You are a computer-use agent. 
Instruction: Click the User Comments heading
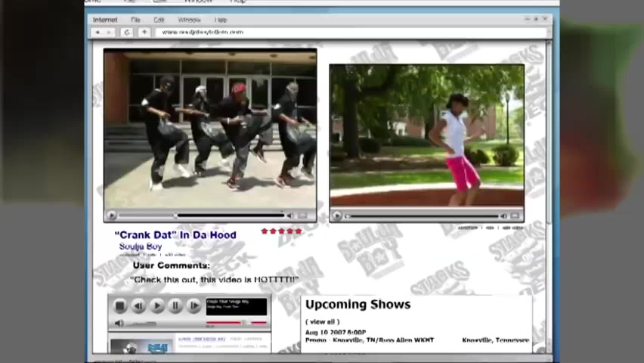click(172, 265)
